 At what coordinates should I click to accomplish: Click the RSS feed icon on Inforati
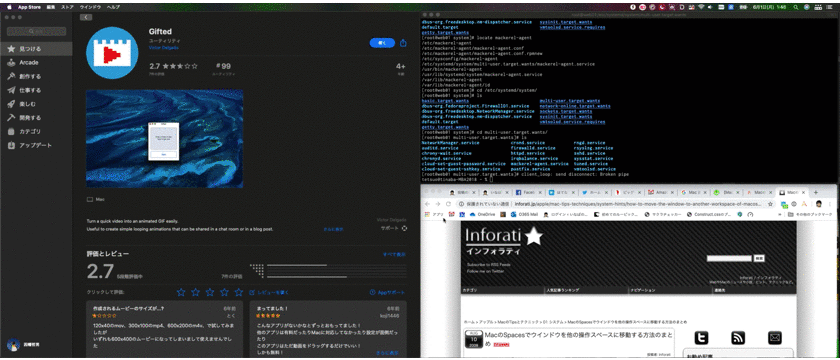pyautogui.click(x=738, y=338)
